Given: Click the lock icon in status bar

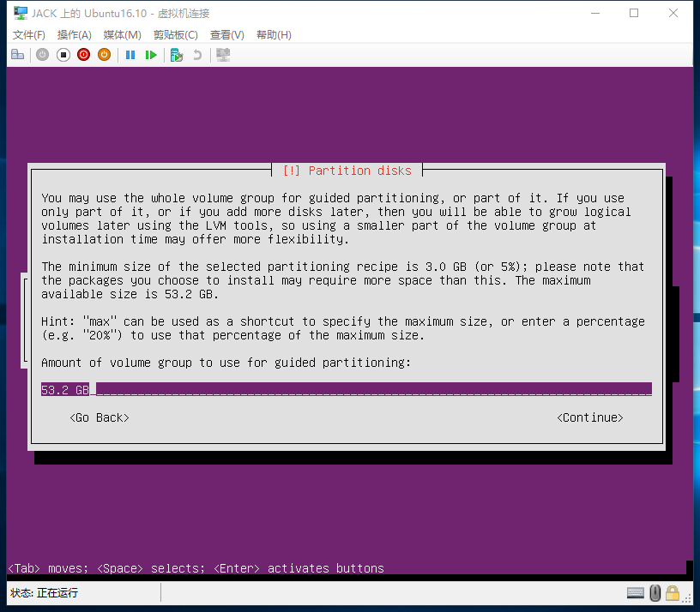Looking at the screenshot, I should point(673,593).
